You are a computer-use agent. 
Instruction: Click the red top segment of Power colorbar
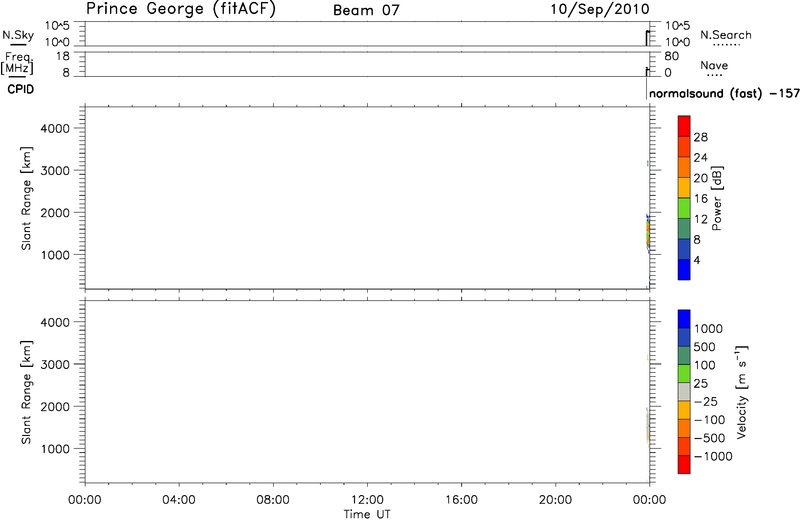pyautogui.click(x=684, y=126)
